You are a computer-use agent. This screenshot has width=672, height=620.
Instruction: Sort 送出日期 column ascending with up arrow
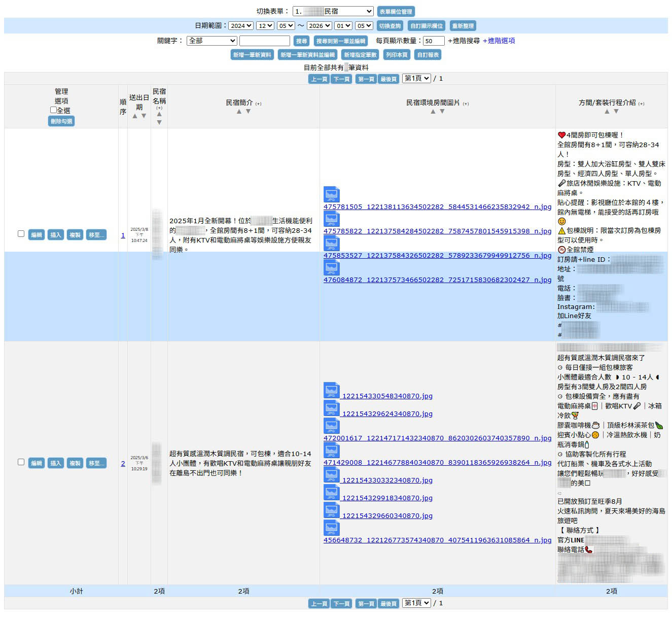[135, 116]
